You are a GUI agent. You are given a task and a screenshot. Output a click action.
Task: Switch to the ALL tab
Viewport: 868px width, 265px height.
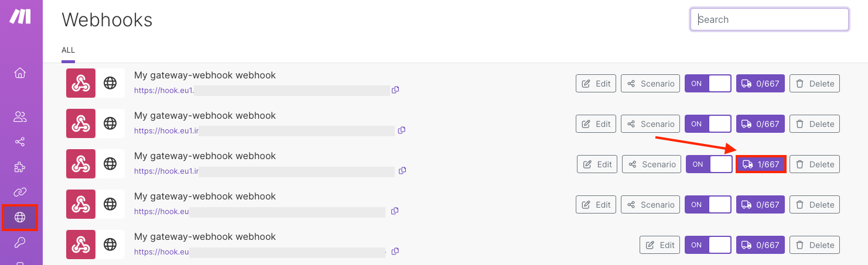69,50
